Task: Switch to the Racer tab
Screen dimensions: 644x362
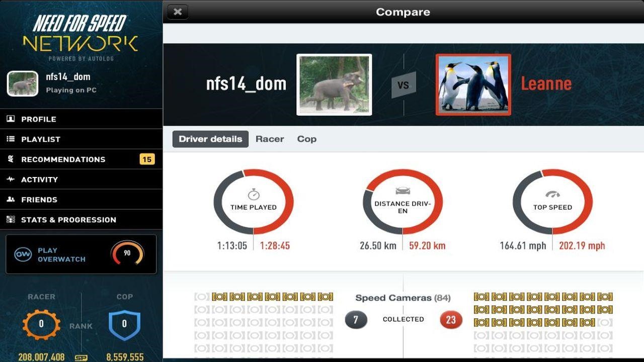Action: tap(270, 139)
